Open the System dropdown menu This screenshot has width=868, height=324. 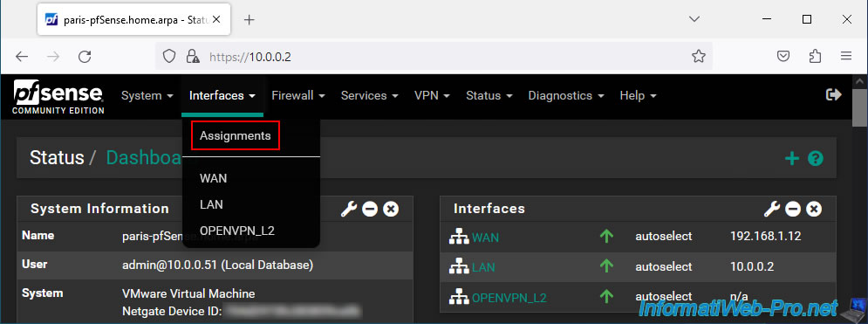point(147,96)
